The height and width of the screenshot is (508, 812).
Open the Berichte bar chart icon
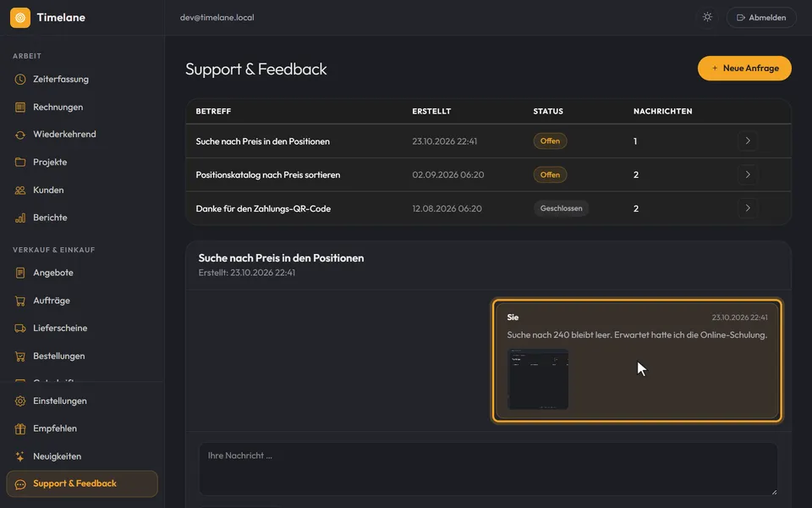(x=20, y=218)
